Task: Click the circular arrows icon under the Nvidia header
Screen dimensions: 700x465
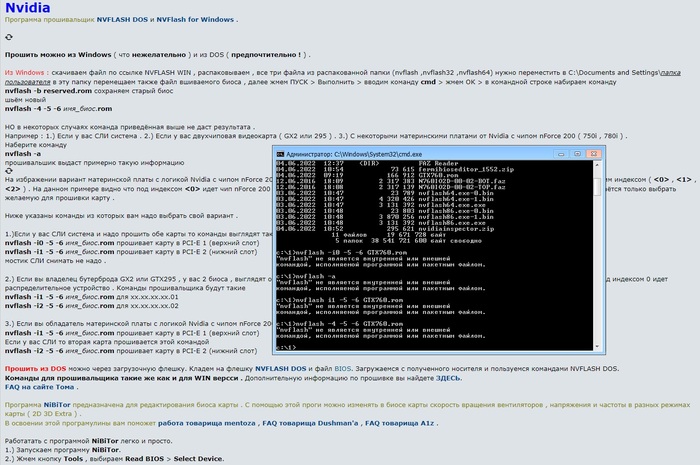Action: point(9,36)
